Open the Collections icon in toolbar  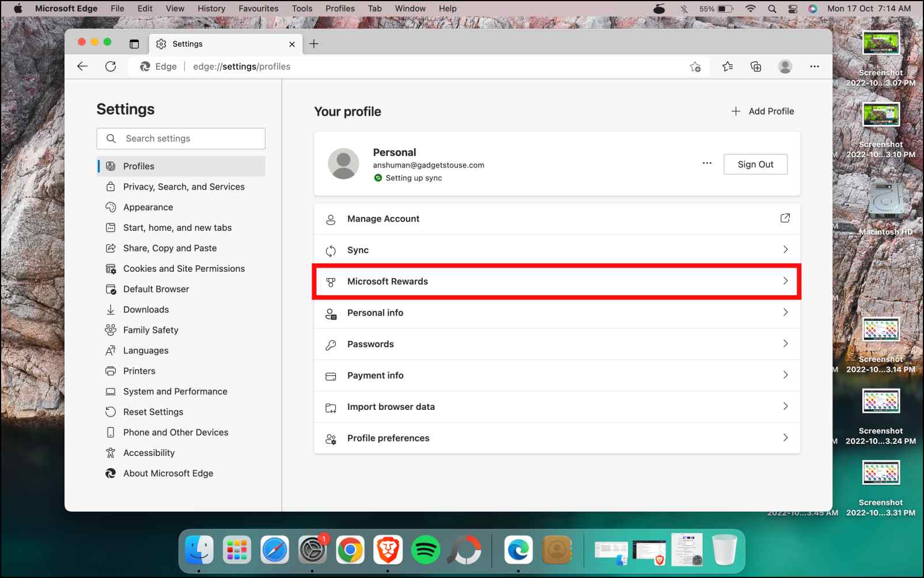756,67
